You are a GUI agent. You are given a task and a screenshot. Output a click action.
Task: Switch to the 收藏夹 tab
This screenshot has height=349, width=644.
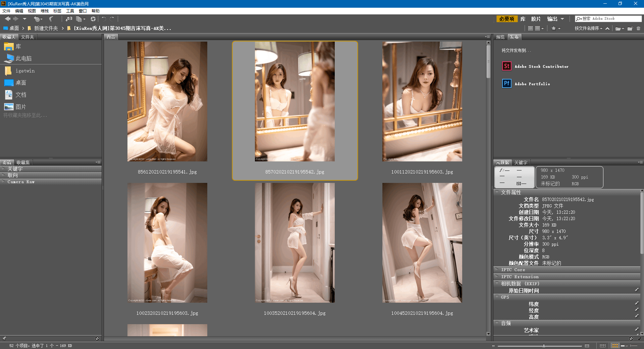pos(9,37)
